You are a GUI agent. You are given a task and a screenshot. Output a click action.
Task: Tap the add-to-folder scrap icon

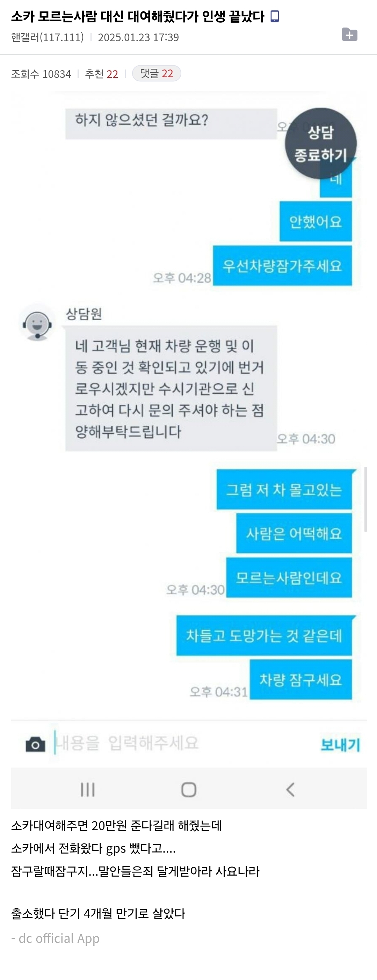click(349, 35)
